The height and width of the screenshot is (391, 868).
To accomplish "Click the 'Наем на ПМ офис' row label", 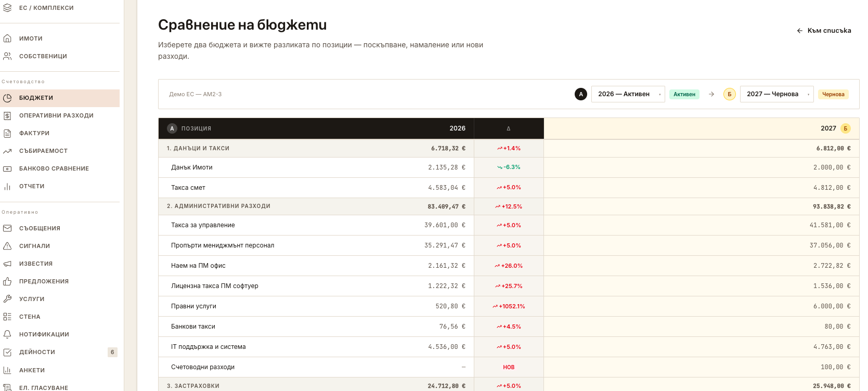I will tap(198, 266).
